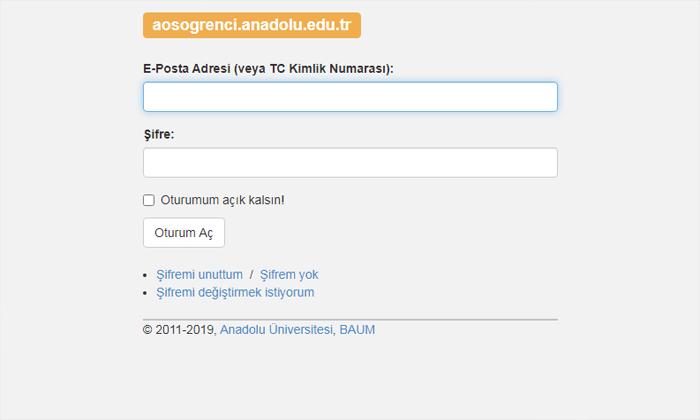This screenshot has height=420, width=700.
Task: Open Şifremi değiştirmek istiyorum link
Action: [x=235, y=292]
